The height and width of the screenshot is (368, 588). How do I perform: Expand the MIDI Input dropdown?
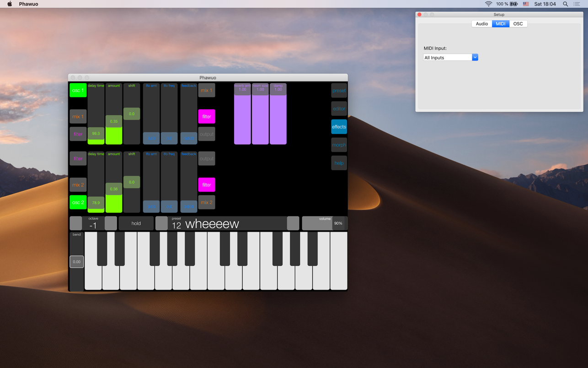click(475, 58)
